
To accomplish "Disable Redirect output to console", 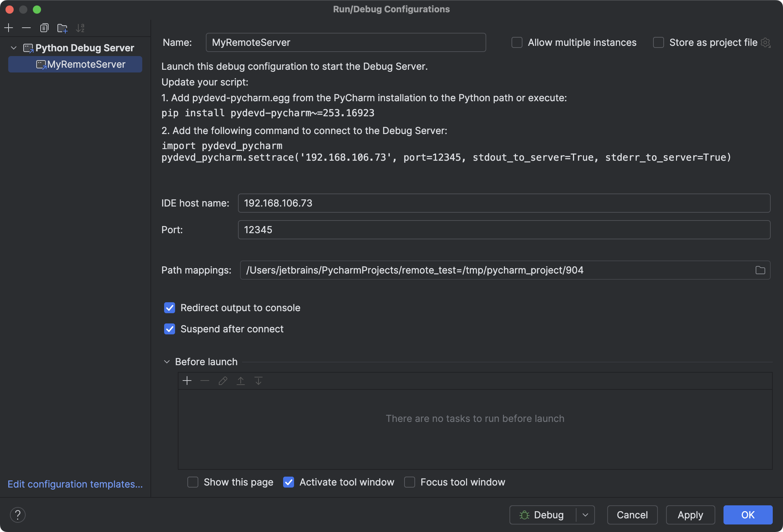I will [169, 308].
